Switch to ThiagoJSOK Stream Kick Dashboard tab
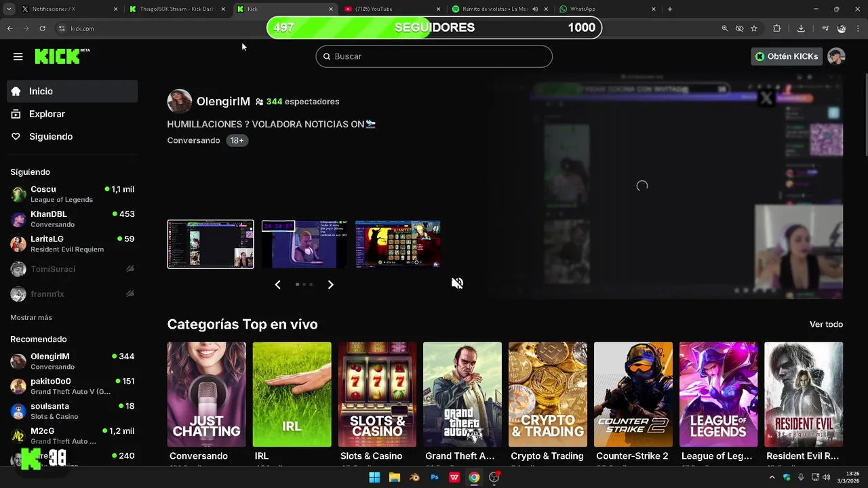 point(178,9)
